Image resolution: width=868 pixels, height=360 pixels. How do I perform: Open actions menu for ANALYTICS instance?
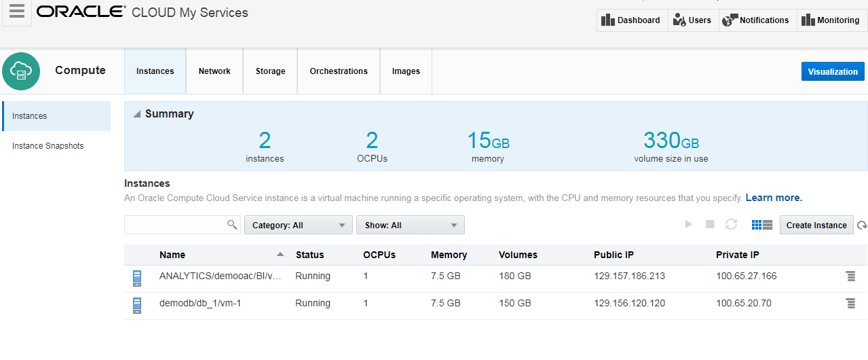pos(850,276)
